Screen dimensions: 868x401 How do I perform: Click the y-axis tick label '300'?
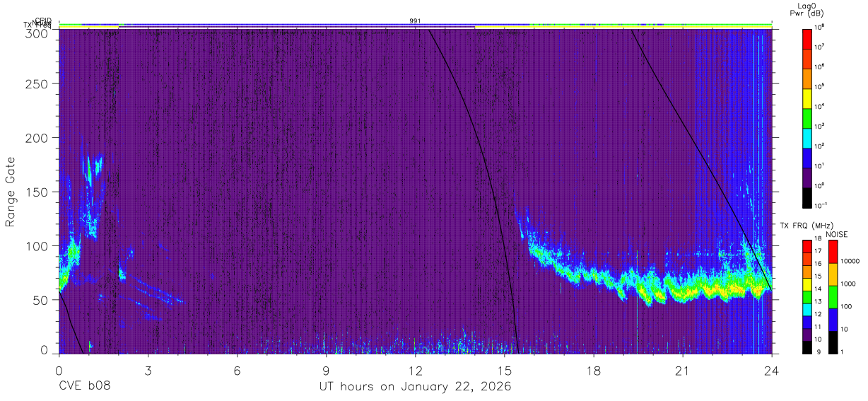tap(37, 33)
